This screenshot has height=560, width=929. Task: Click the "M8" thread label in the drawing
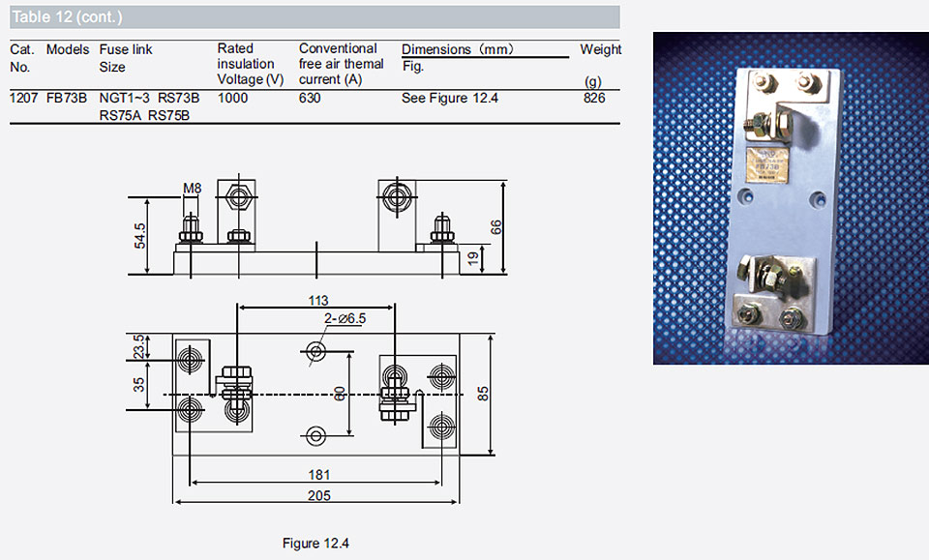192,189
